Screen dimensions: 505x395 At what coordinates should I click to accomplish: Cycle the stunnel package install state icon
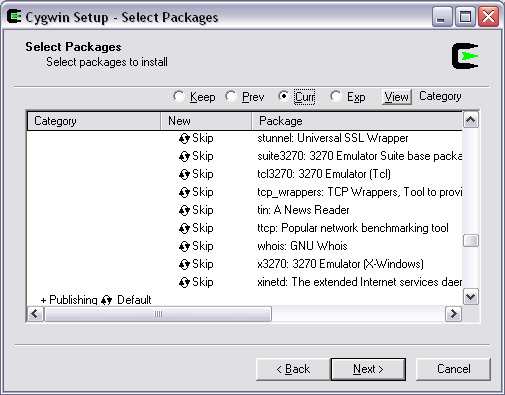coord(184,138)
